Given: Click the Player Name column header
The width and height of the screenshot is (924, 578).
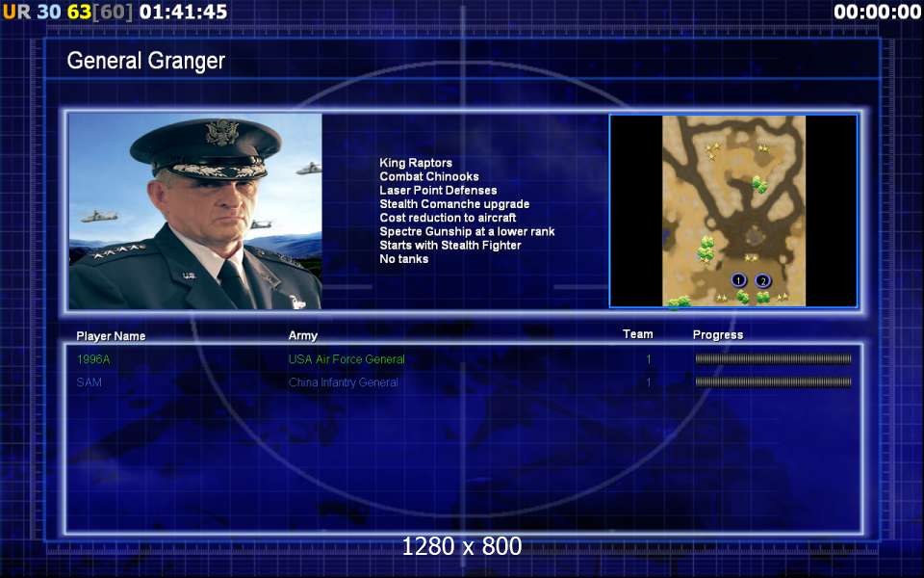Looking at the screenshot, I should [111, 336].
